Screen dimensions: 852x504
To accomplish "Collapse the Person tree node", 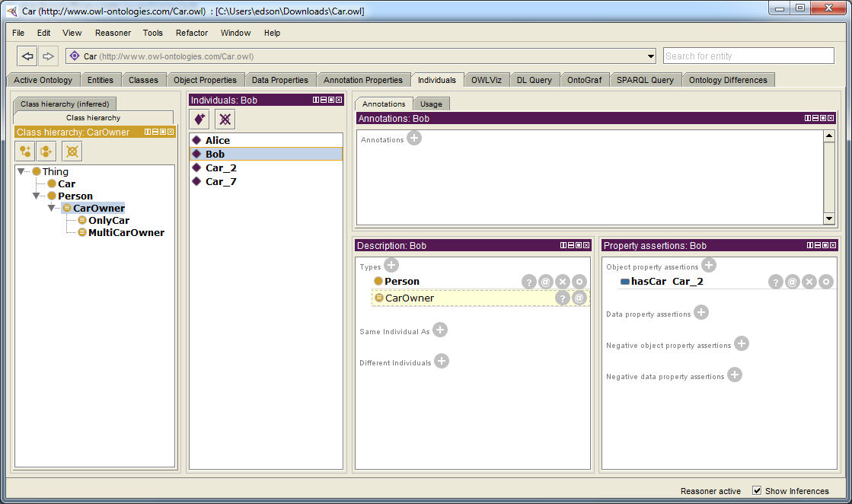I will coord(37,196).
